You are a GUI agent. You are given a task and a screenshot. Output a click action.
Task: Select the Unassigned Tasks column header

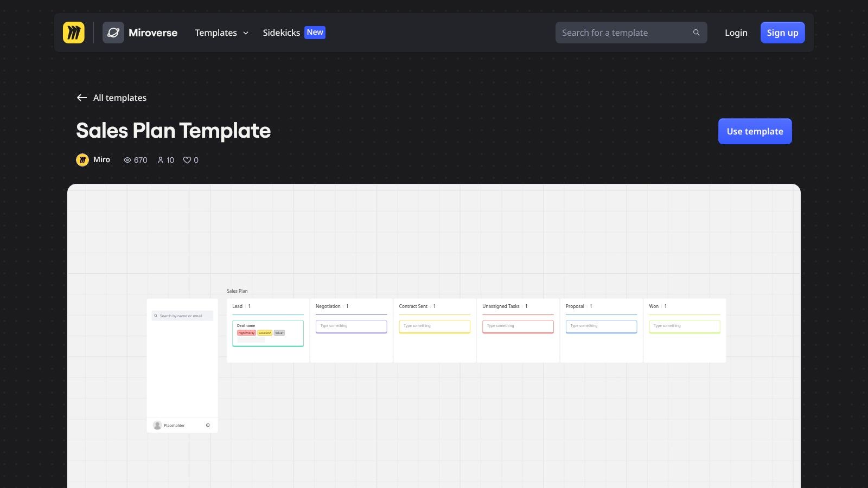pos(501,306)
